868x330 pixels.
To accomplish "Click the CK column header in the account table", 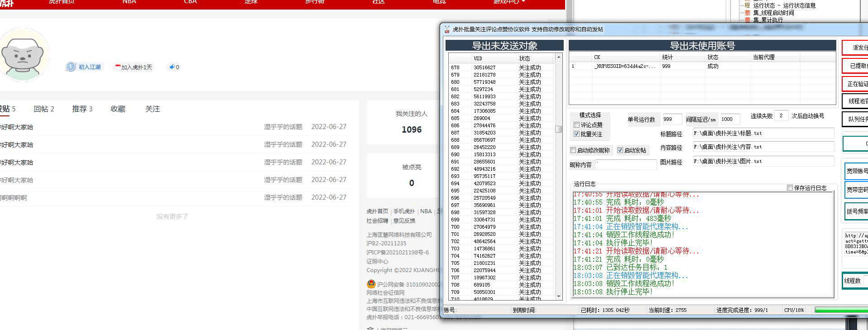I will click(x=625, y=57).
